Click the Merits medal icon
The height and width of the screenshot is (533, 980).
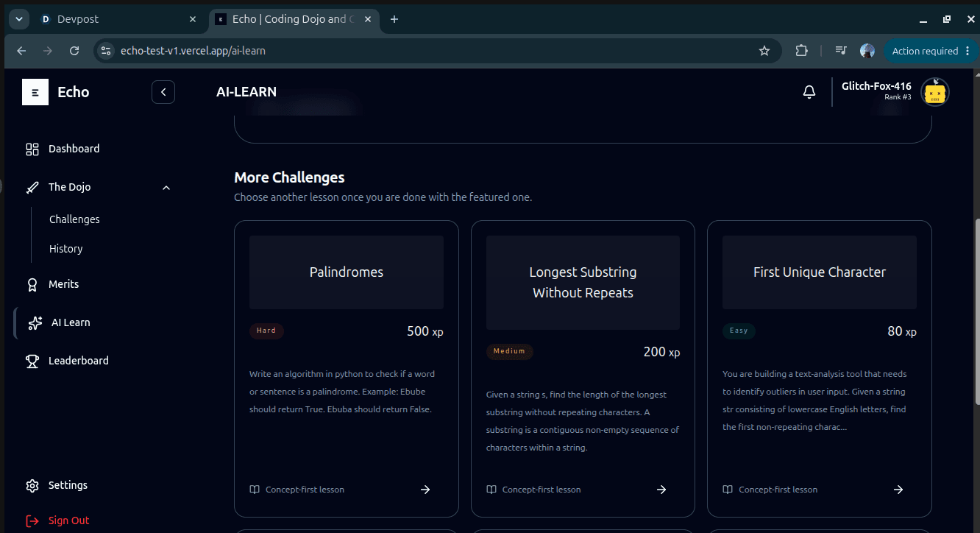coord(32,285)
